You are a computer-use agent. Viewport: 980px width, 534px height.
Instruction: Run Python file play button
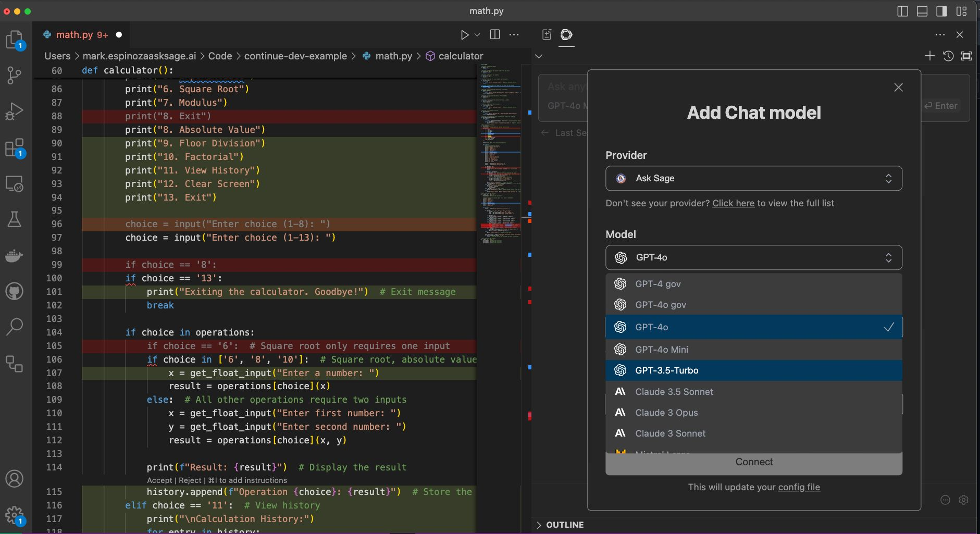(x=465, y=35)
